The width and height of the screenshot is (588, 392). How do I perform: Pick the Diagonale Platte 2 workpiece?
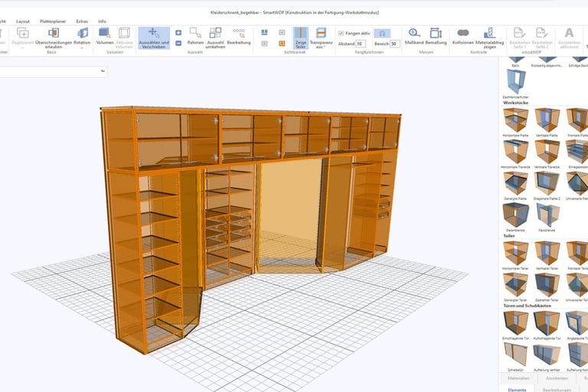coord(547,186)
